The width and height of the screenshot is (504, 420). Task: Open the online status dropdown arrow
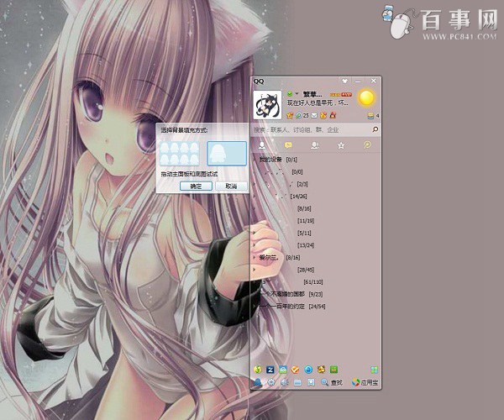pos(297,93)
